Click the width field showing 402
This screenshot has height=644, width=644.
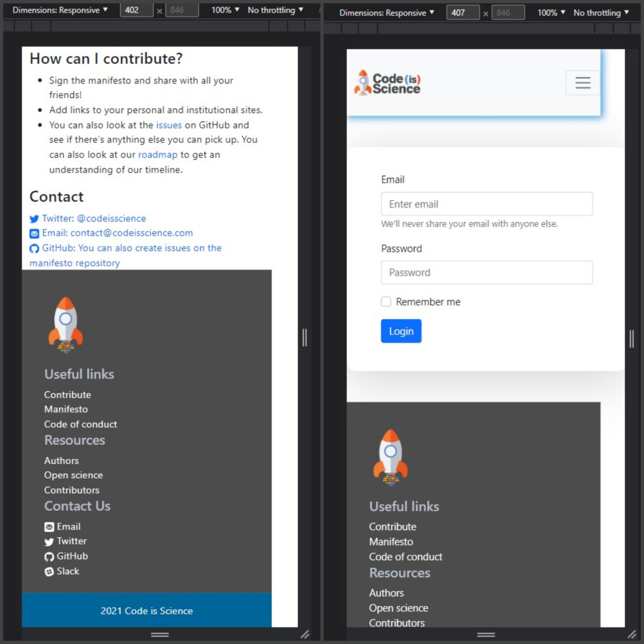(137, 10)
